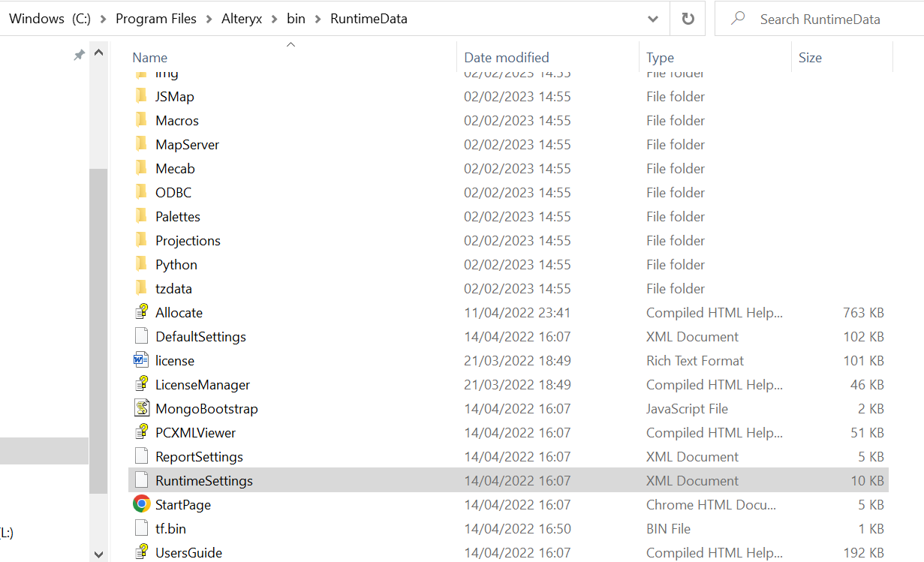
Task: Click the vertical scrollbar up arrow
Action: tap(98, 52)
